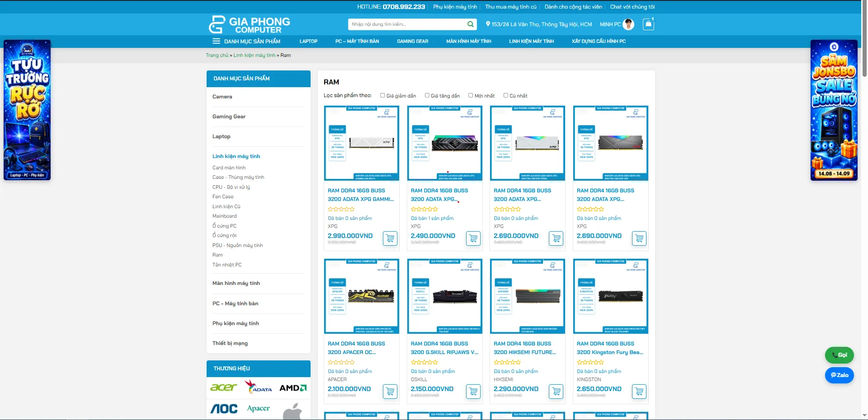Select CPU - Bộ vi xử lý subcategory
This screenshot has height=420, width=868.
click(x=231, y=187)
